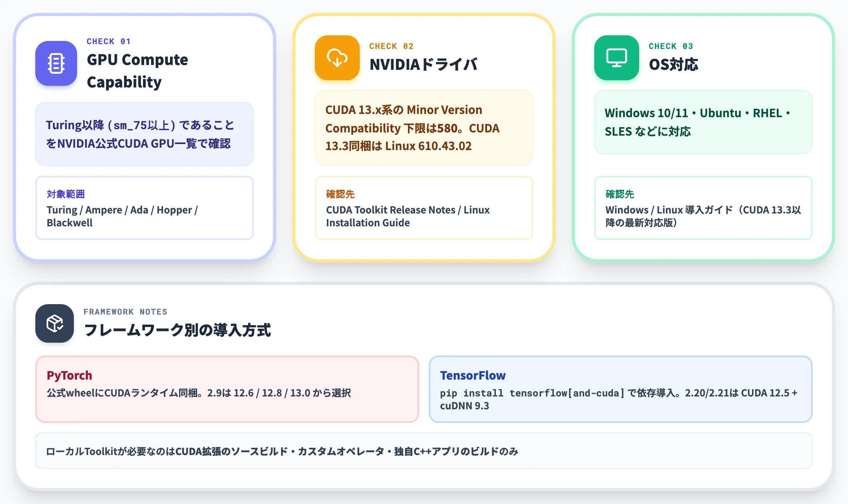Click the NVIDIAドライバ heading
The height and width of the screenshot is (504, 848).
click(424, 64)
